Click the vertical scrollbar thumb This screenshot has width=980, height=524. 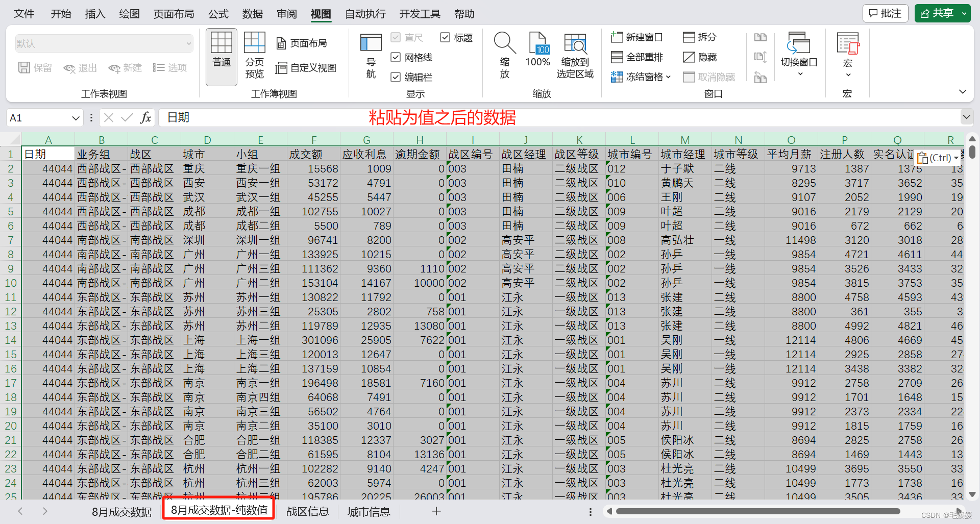[x=972, y=152]
